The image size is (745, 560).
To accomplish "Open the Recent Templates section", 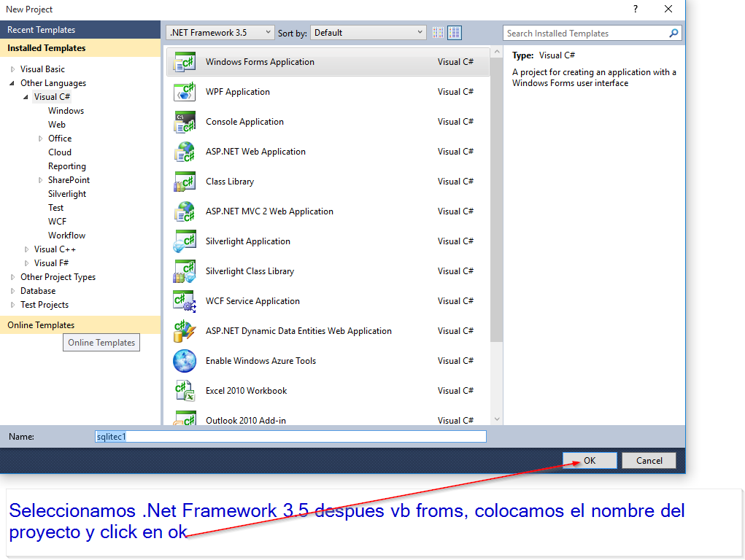I will [x=80, y=29].
